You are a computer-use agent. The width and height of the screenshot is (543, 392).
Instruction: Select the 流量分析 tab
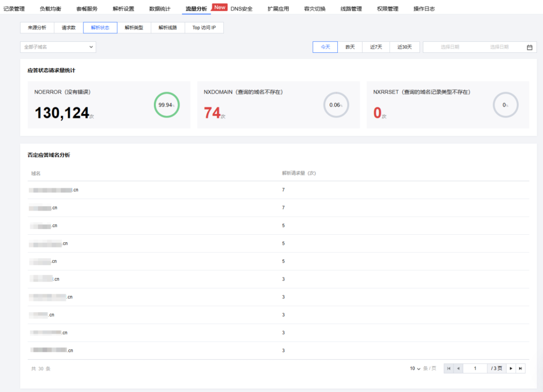197,9
